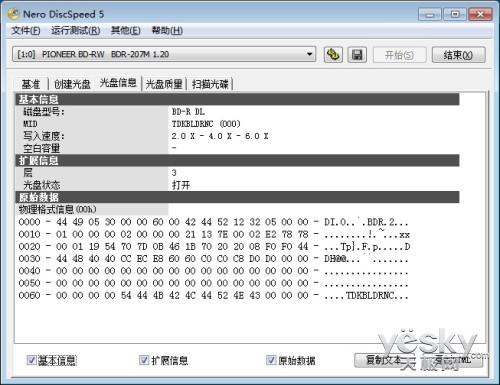Switch to the 创建光盘 tab
This screenshot has width=500, height=385.
(x=72, y=84)
